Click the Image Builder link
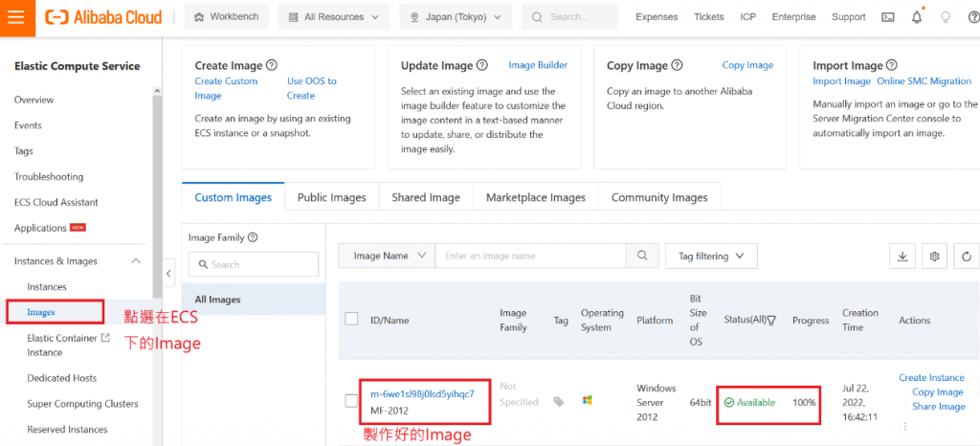Viewport: 980px width, 446px height. click(x=538, y=65)
